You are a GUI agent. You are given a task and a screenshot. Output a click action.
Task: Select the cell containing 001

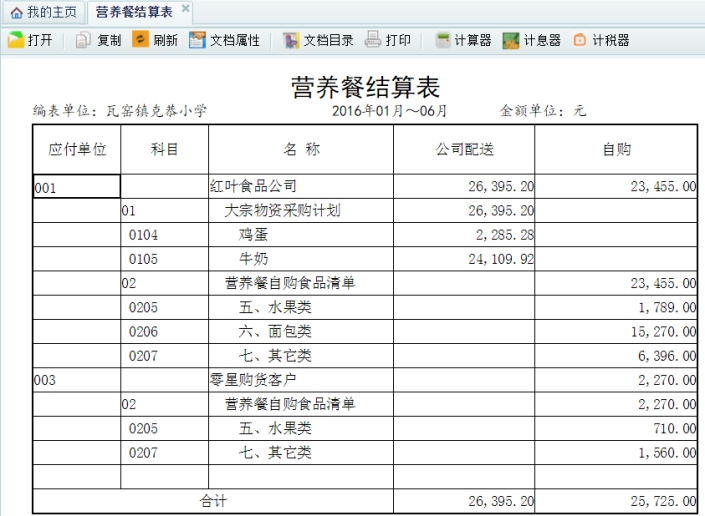coord(76,187)
